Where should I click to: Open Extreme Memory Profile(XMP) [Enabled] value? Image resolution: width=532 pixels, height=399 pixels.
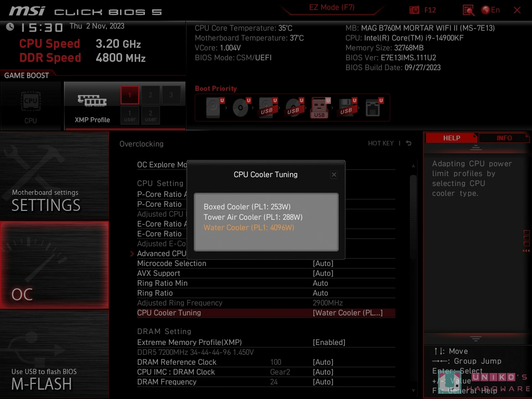point(329,342)
